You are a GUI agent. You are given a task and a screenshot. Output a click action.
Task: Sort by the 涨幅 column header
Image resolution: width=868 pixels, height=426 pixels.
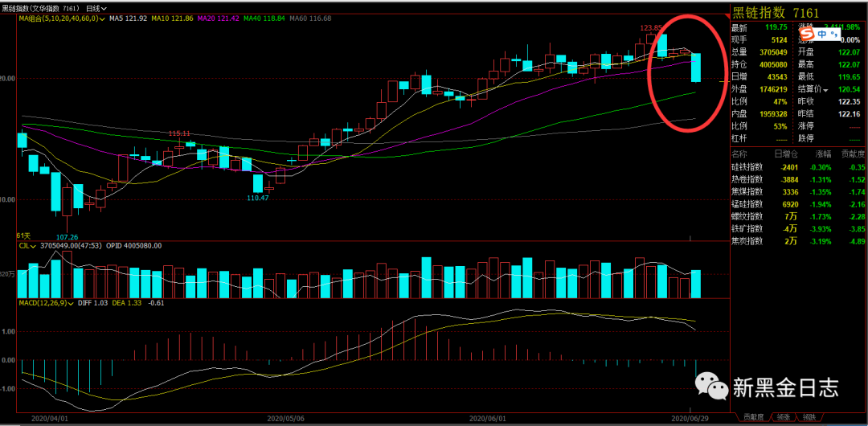823,154
